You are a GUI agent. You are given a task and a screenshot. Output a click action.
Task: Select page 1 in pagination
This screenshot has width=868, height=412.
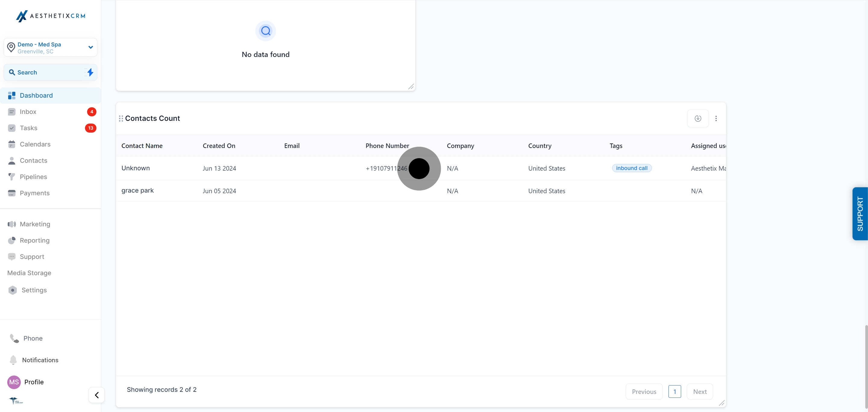(674, 392)
